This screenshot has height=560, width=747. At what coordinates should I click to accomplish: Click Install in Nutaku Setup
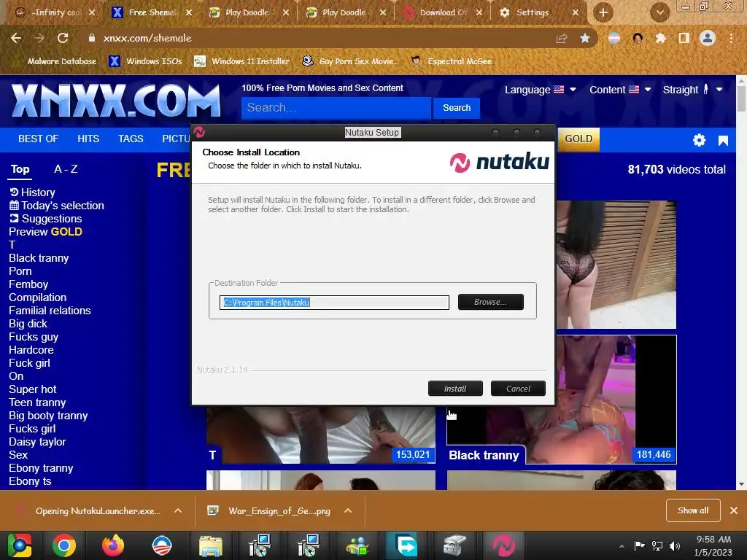(x=455, y=389)
